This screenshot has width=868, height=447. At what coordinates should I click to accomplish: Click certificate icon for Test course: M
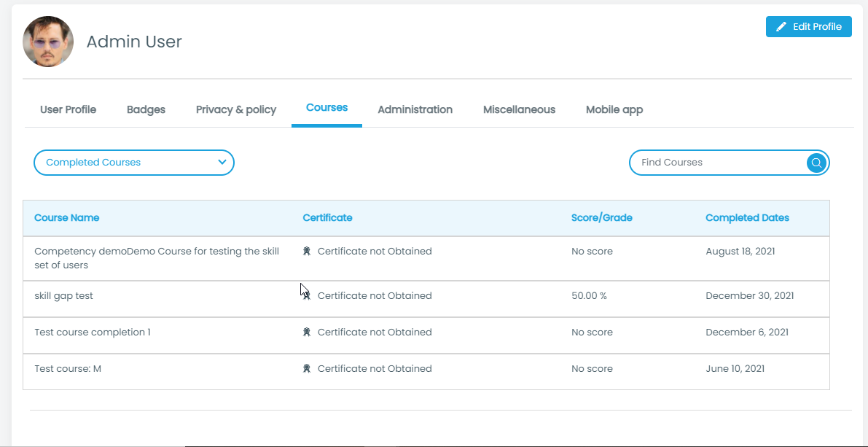tap(307, 369)
